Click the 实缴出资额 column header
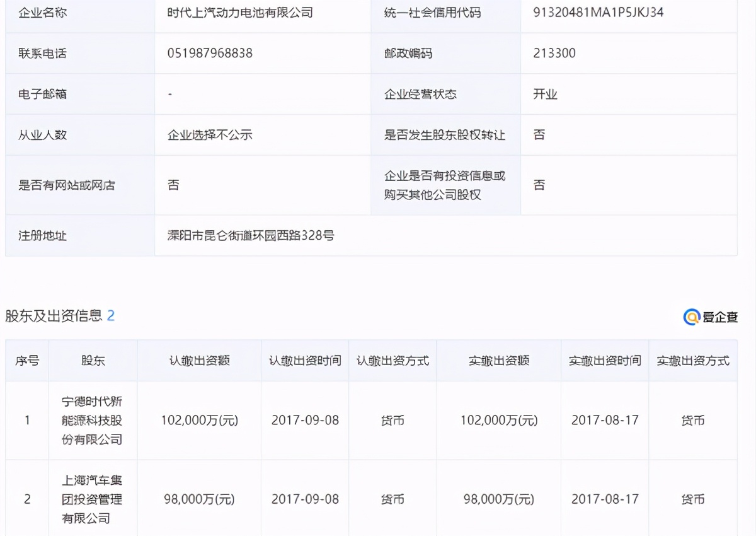The height and width of the screenshot is (536, 756). click(x=499, y=361)
